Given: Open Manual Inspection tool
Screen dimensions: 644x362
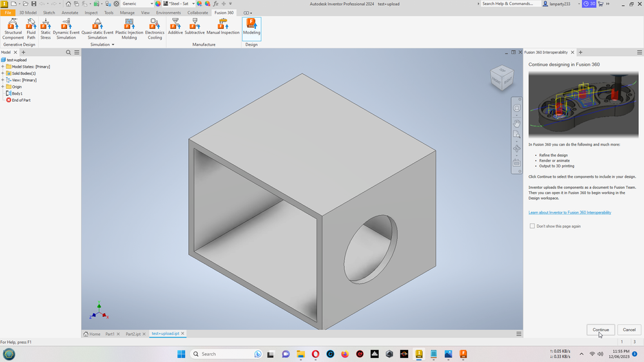Looking at the screenshot, I should coord(223,26).
